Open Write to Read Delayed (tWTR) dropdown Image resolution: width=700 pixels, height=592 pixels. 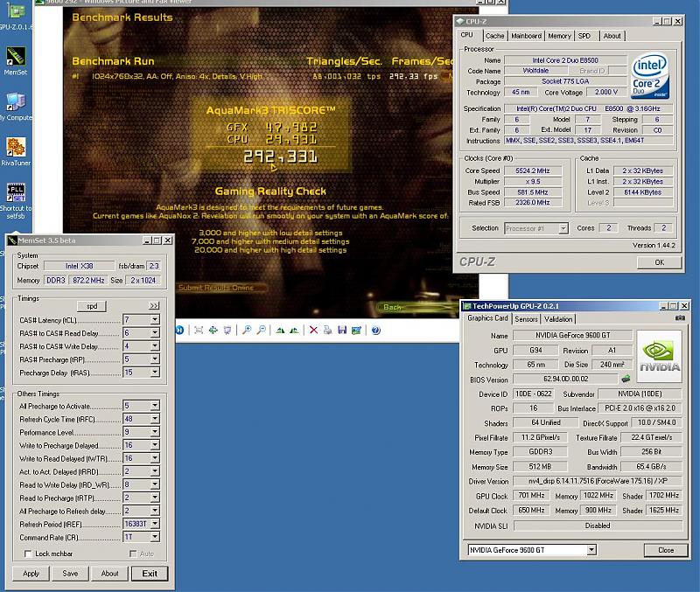tap(155, 458)
